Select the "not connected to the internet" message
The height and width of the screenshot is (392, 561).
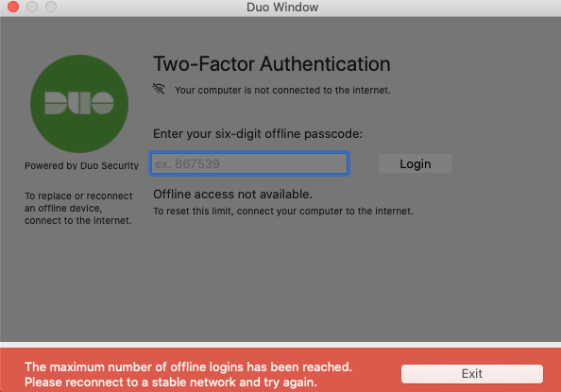click(x=282, y=90)
